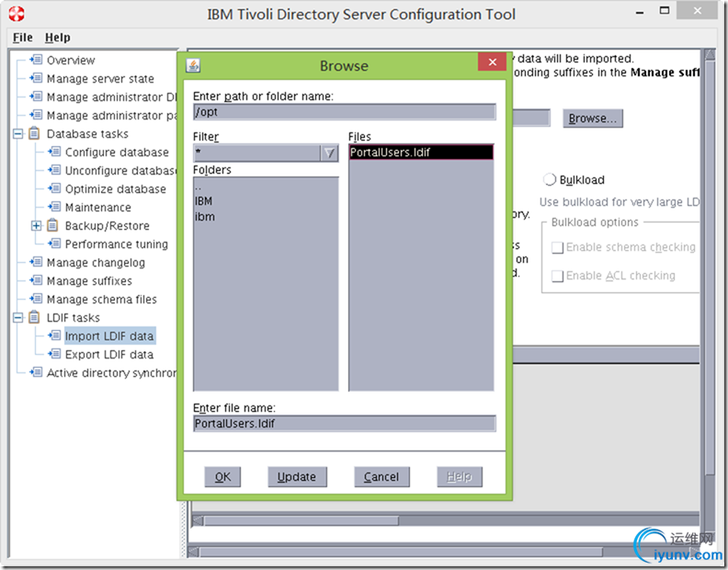
Task: Open the Help menu
Action: 58,37
